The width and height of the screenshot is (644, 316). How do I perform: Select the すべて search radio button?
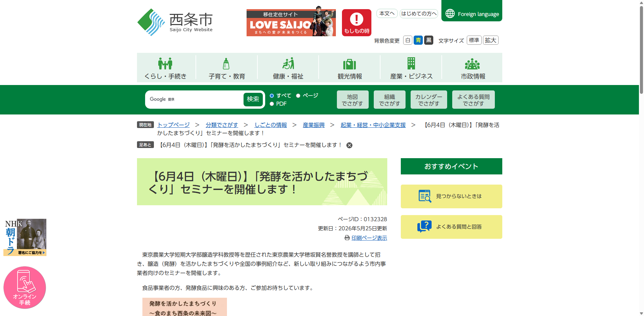272,96
